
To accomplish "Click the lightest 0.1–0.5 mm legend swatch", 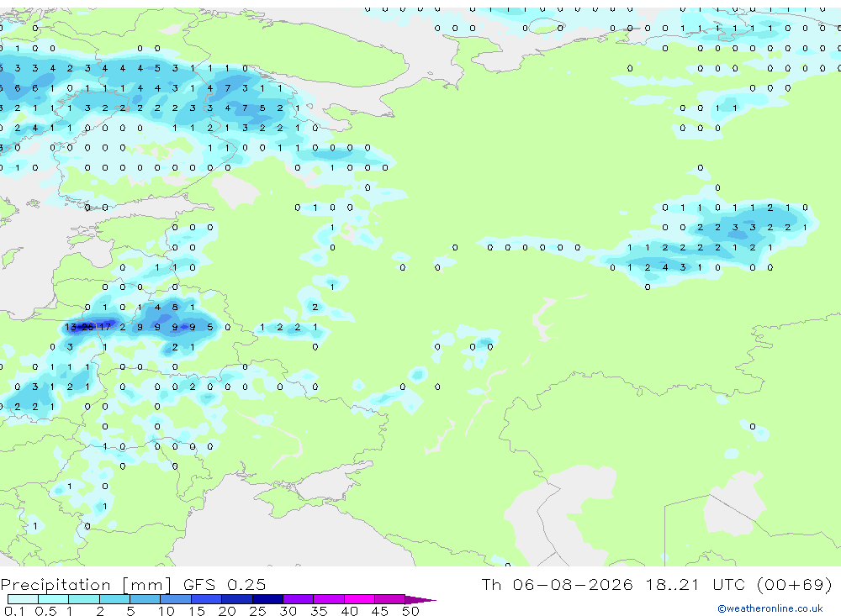I will point(23,599).
